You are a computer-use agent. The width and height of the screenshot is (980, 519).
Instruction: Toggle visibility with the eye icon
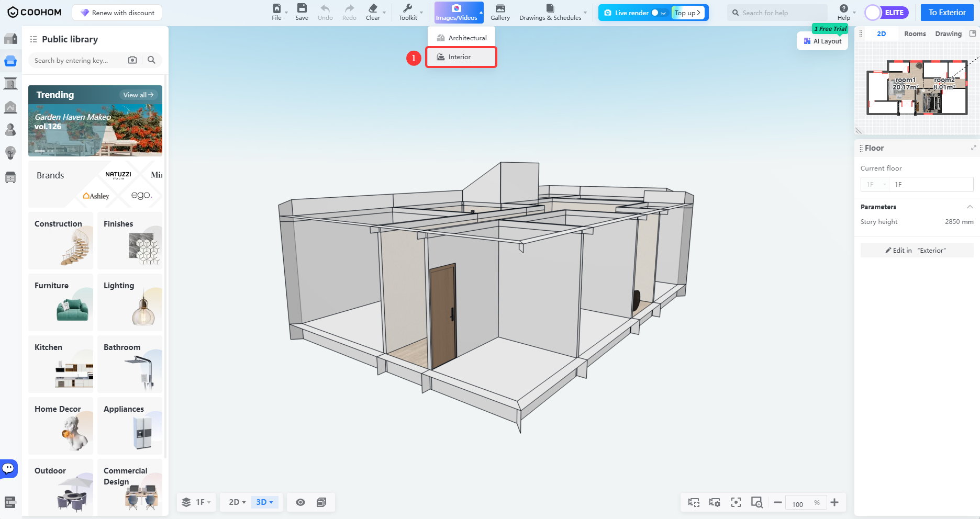[300, 502]
